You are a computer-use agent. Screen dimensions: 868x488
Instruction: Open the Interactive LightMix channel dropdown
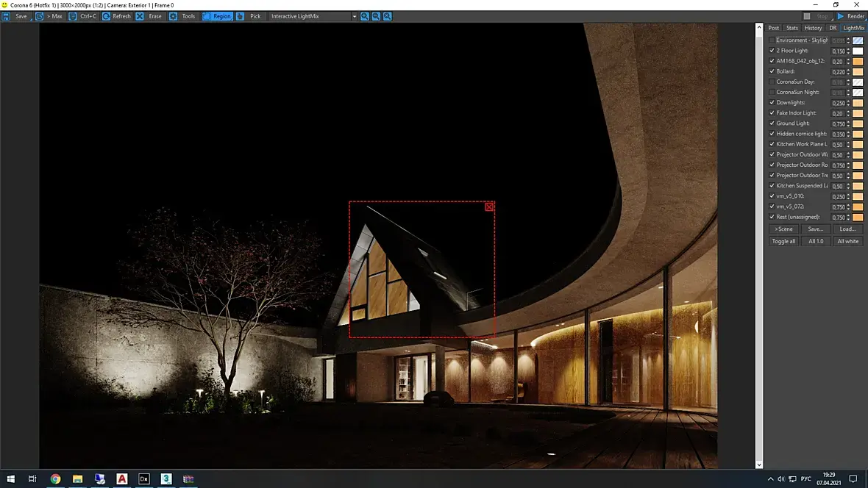point(313,16)
